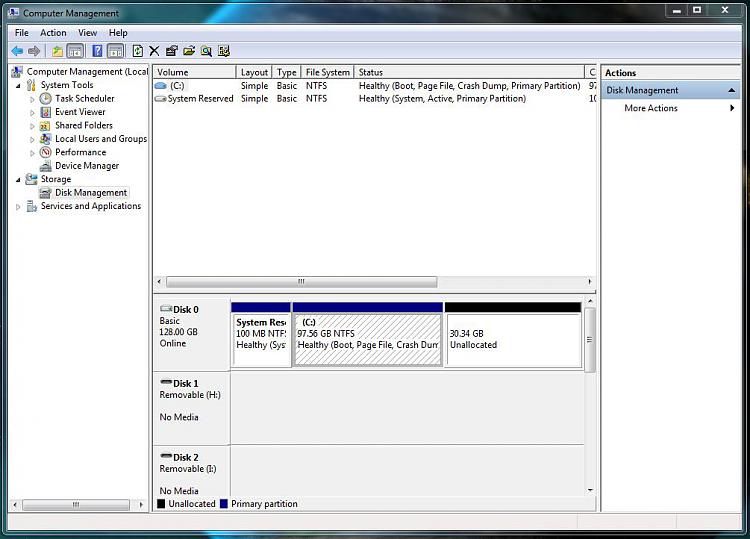Collapse the Disk Management actions section
This screenshot has width=750, height=539.
pyautogui.click(x=731, y=90)
